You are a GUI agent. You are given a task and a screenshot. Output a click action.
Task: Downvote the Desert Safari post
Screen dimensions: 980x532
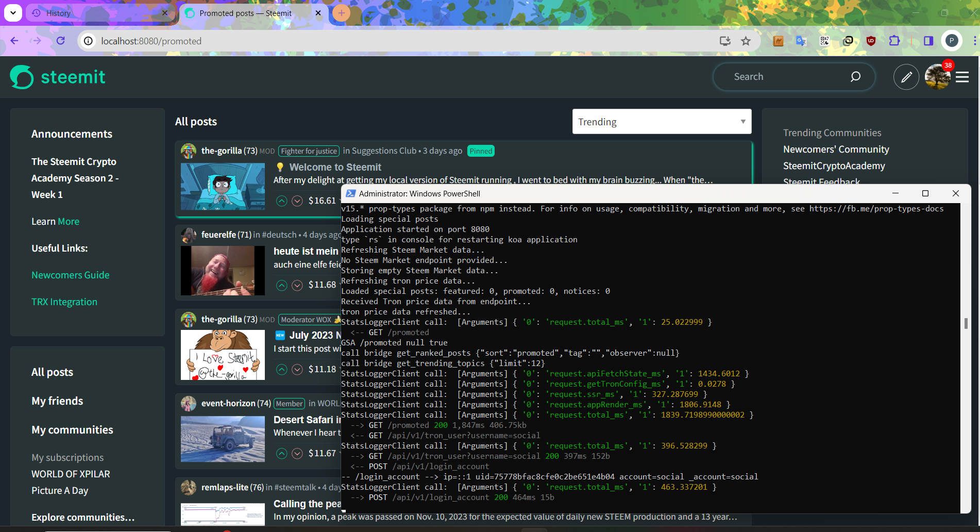pyautogui.click(x=297, y=453)
